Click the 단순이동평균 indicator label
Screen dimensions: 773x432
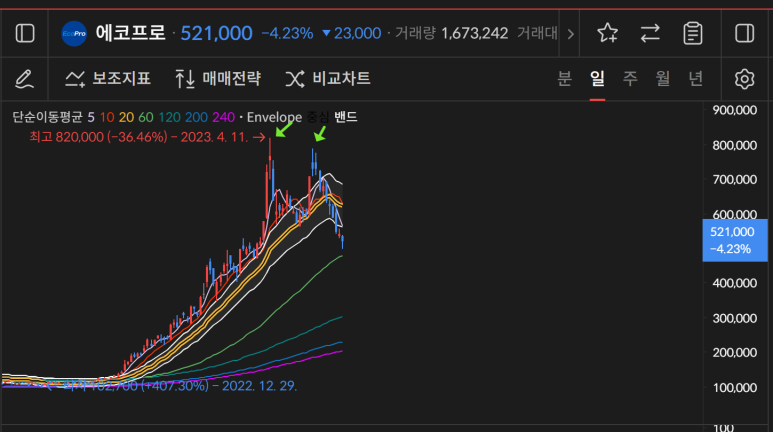[x=47, y=117]
